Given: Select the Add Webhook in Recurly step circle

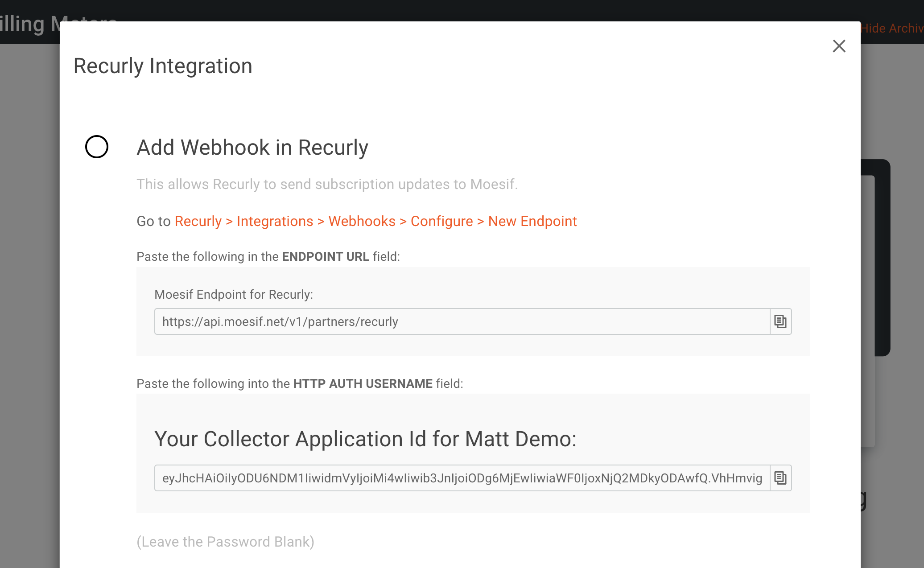Looking at the screenshot, I should [97, 147].
